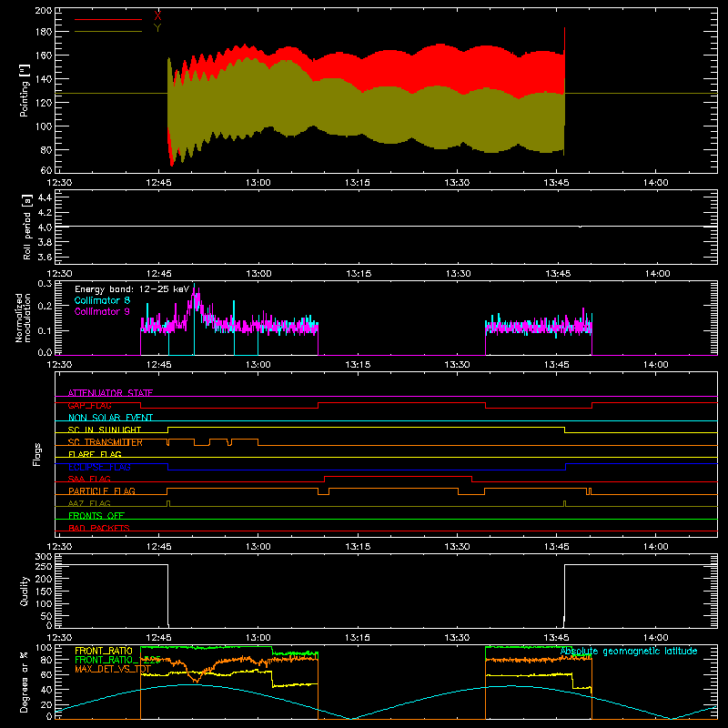Click the 100 tick on the Quality axis

click(x=43, y=603)
